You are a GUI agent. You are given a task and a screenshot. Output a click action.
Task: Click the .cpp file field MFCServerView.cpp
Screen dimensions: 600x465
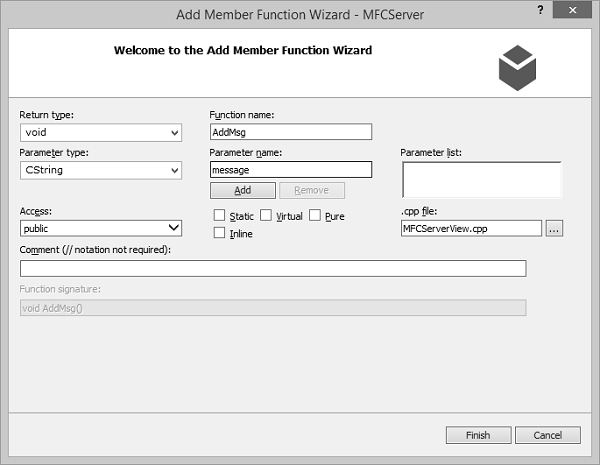pos(470,228)
